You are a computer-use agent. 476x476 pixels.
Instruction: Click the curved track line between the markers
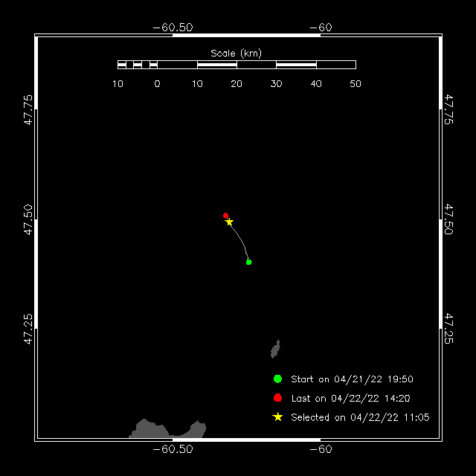[242, 239]
